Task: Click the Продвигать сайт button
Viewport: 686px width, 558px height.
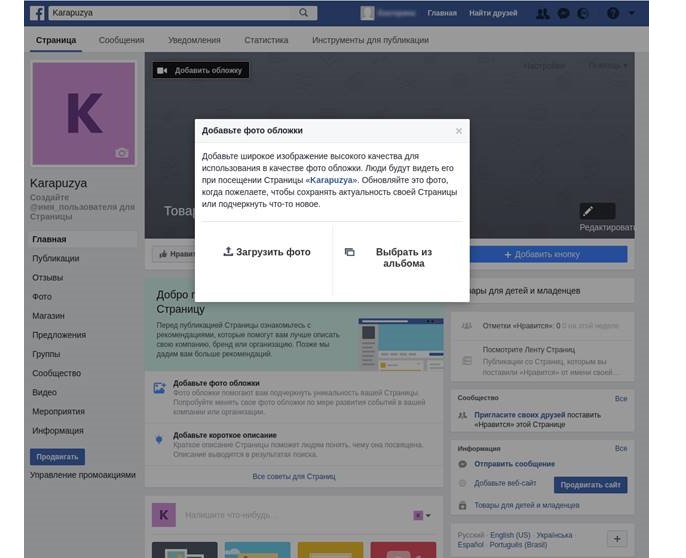Action: (590, 485)
